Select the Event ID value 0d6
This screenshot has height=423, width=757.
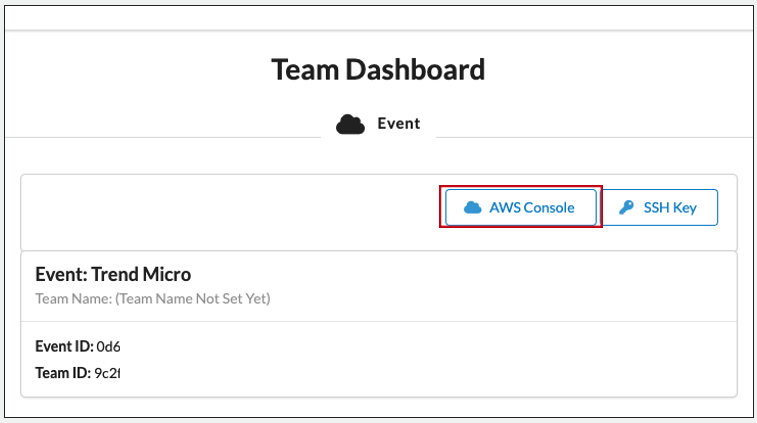click(x=108, y=347)
